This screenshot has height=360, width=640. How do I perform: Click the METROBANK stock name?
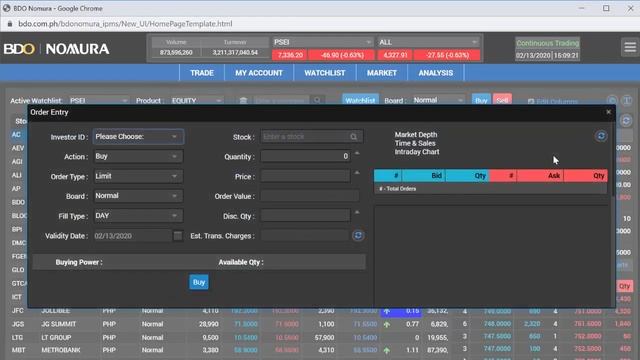(x=61, y=350)
